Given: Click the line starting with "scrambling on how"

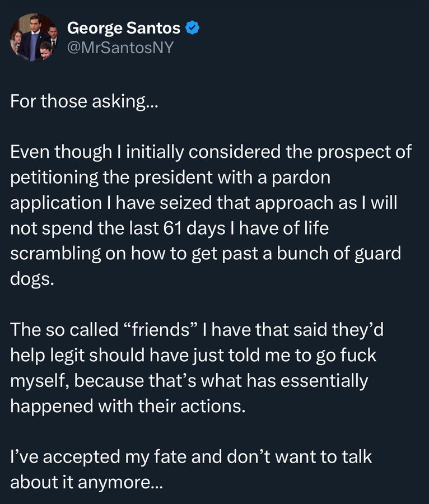Looking at the screenshot, I should point(206,253).
